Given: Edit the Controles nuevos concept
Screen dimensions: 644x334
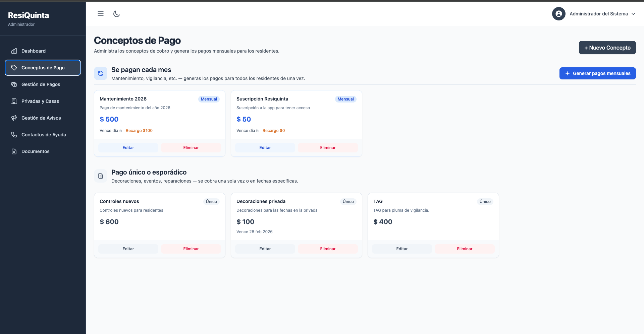Looking at the screenshot, I should (x=128, y=249).
